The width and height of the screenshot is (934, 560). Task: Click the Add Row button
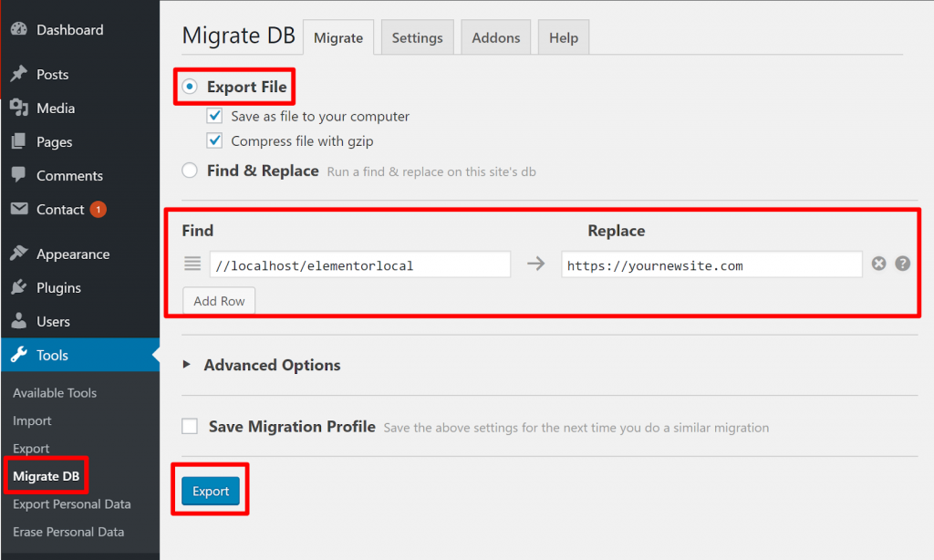(x=219, y=301)
